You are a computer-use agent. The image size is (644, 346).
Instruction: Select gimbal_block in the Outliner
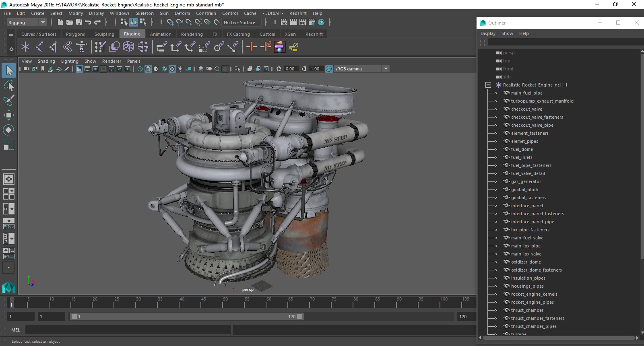point(524,189)
